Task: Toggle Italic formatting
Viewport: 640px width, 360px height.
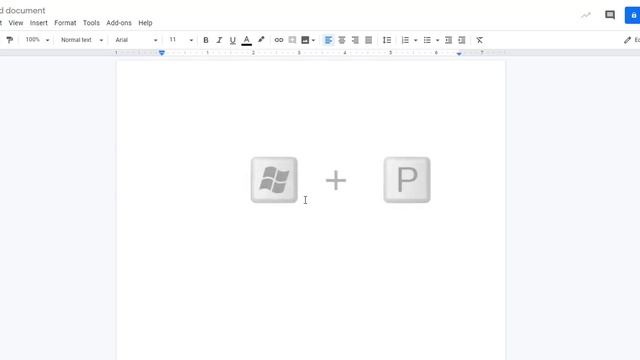Action: [x=219, y=40]
